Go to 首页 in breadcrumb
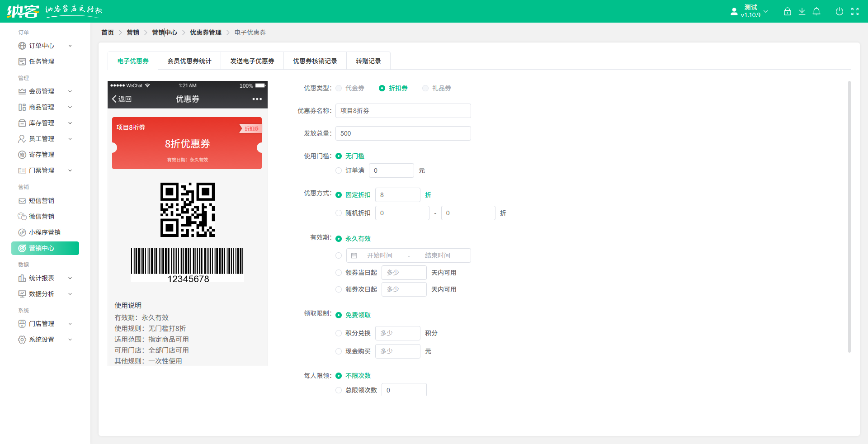Viewport: 868px width, 444px height. pyautogui.click(x=108, y=33)
